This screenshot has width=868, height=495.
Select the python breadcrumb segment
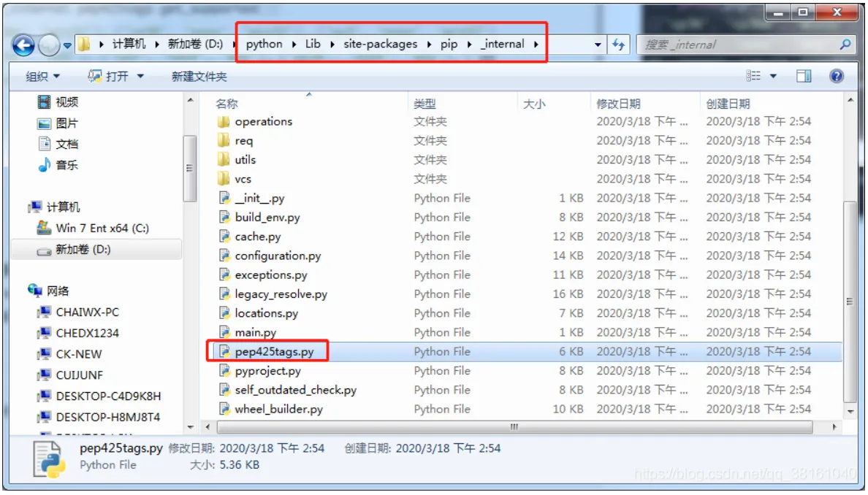pos(264,45)
